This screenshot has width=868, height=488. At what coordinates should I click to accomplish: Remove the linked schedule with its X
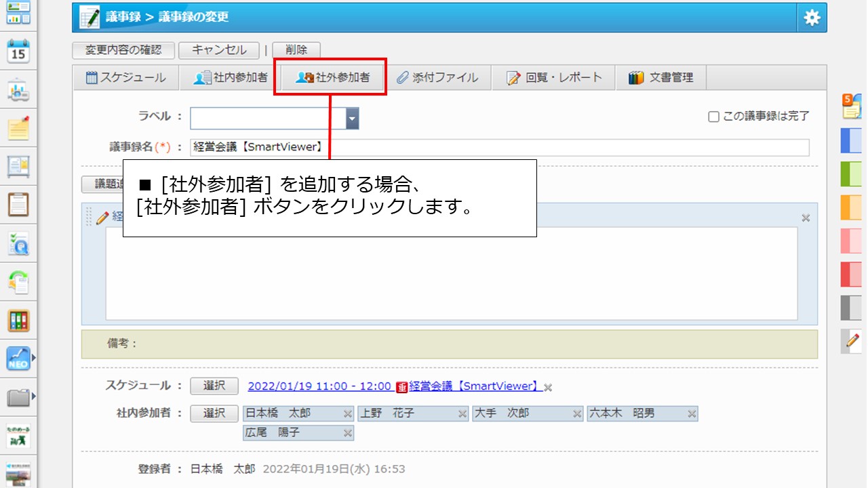coord(548,387)
